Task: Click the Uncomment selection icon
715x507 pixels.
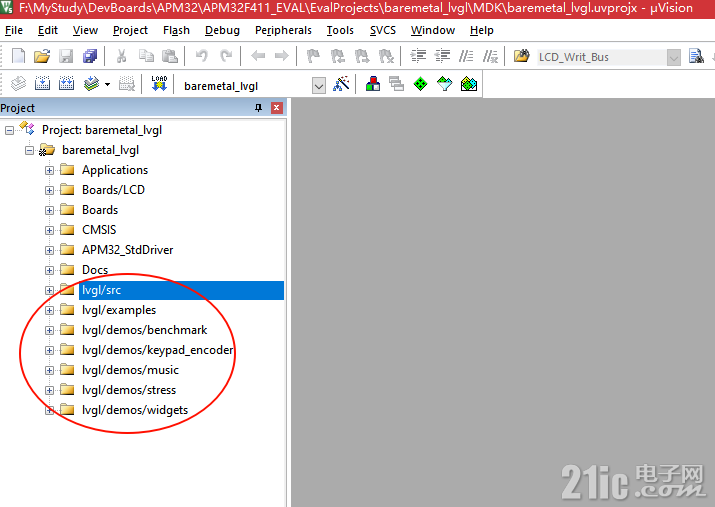Action: [x=491, y=56]
